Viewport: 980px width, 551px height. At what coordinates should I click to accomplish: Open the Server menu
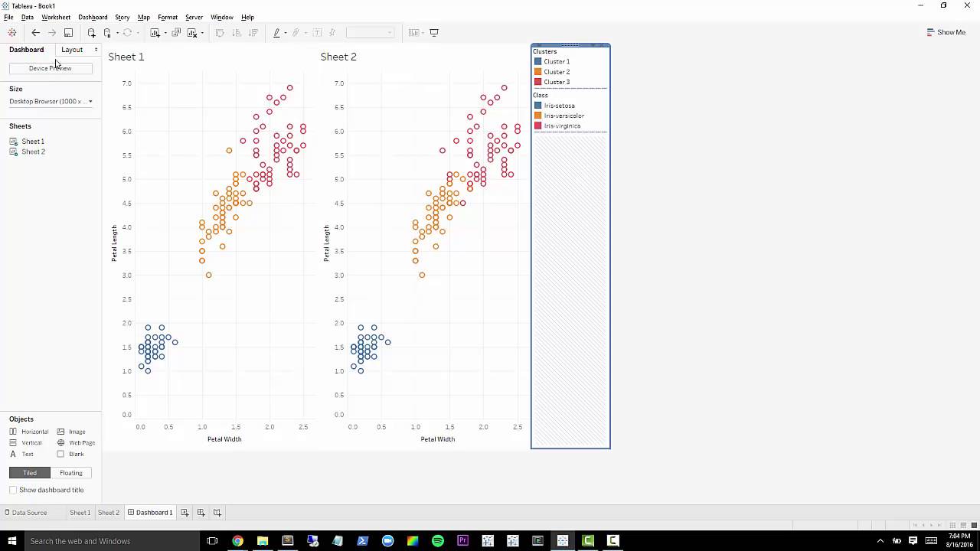coord(194,17)
